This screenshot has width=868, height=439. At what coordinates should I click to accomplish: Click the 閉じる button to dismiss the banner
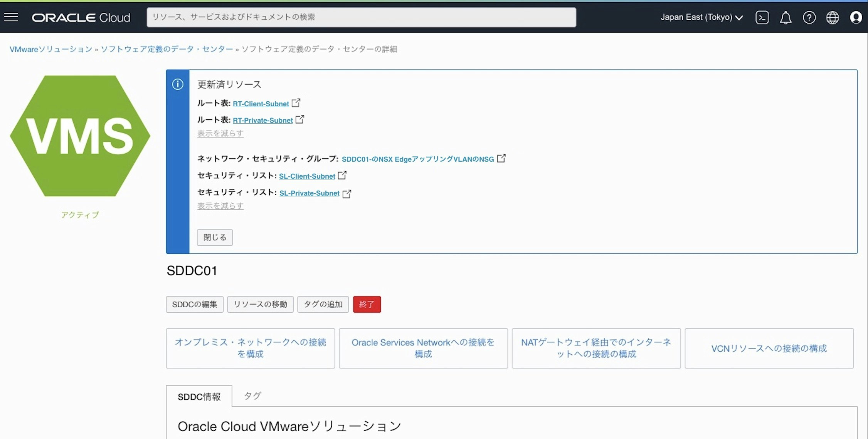[x=215, y=237]
